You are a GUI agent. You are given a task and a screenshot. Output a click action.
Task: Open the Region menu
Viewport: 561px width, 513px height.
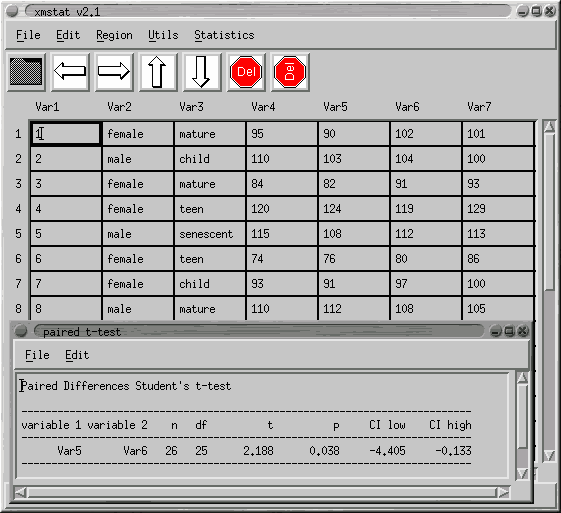coord(114,35)
